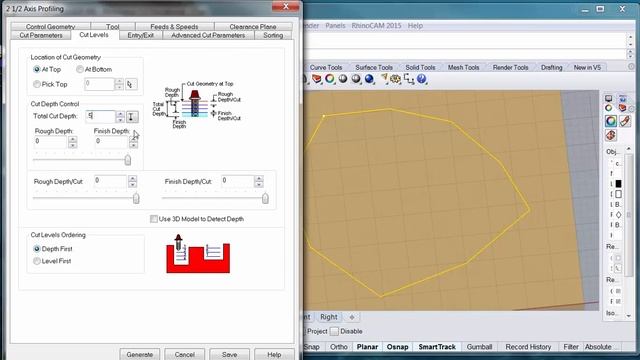Click the blue sphere render icon
The image size is (640, 360).
point(369,78)
